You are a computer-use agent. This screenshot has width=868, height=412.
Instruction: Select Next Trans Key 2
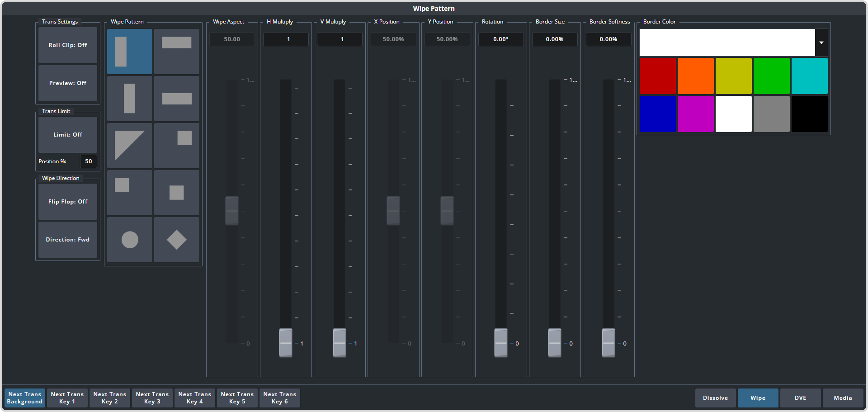(110, 398)
